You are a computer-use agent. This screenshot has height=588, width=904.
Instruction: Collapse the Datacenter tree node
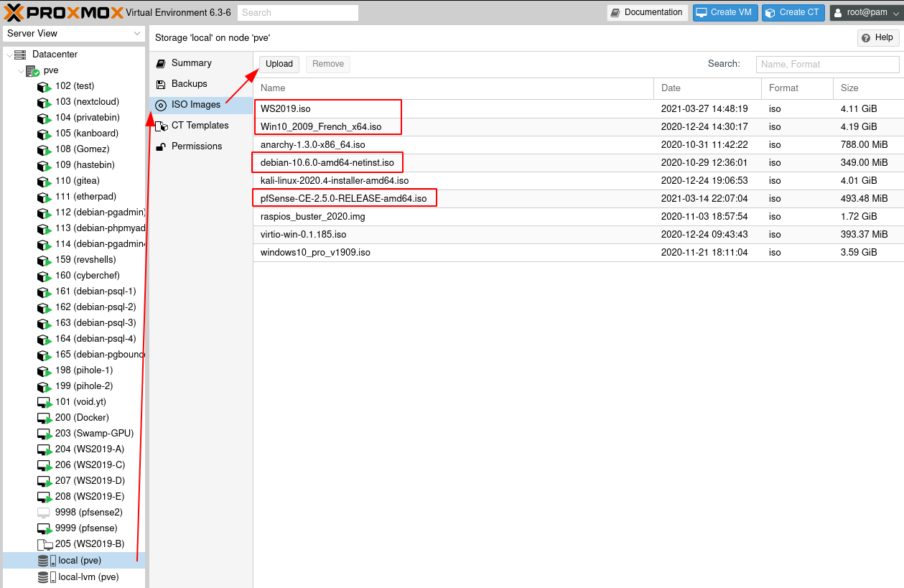click(x=9, y=55)
